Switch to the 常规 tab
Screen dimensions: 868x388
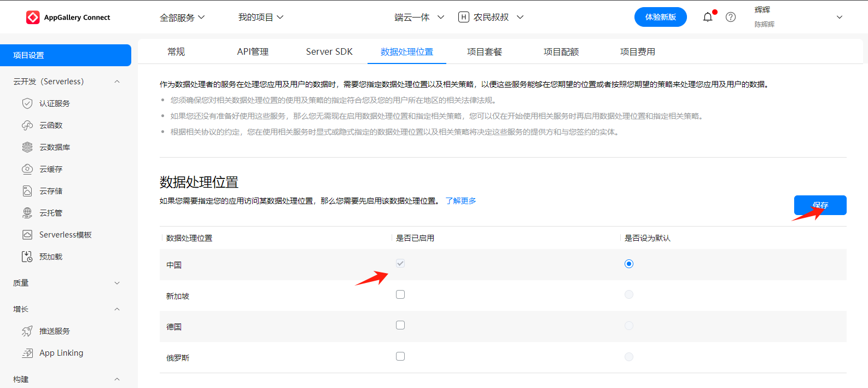[x=176, y=52]
